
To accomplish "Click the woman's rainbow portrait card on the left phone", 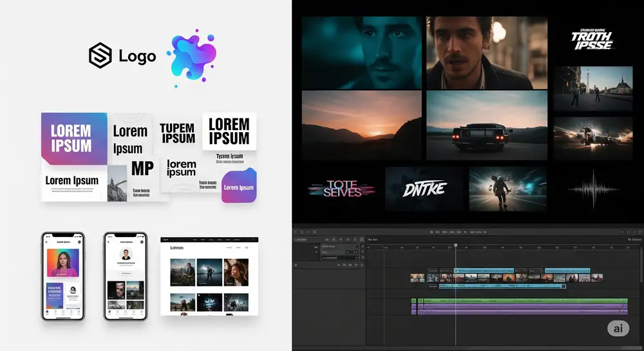I will [63, 263].
